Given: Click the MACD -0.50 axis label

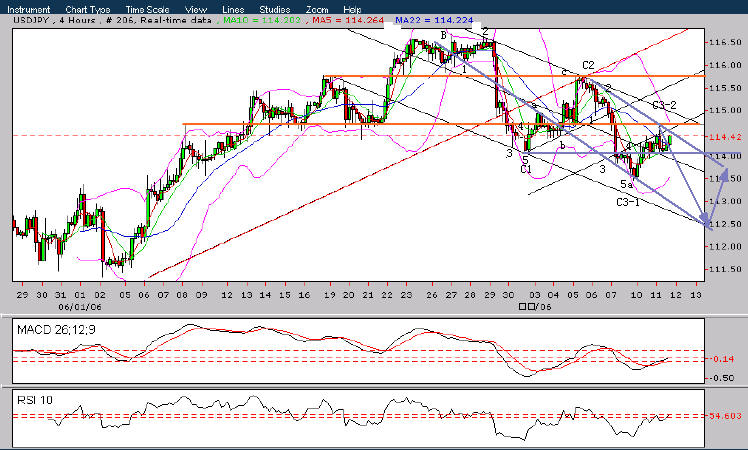Looking at the screenshot, I should [724, 378].
